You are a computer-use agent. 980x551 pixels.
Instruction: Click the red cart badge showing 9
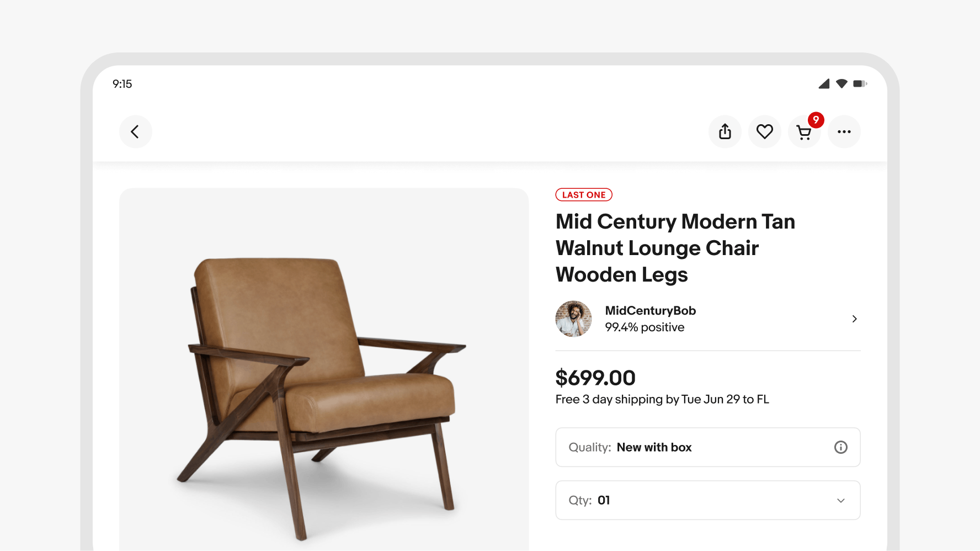tap(816, 120)
